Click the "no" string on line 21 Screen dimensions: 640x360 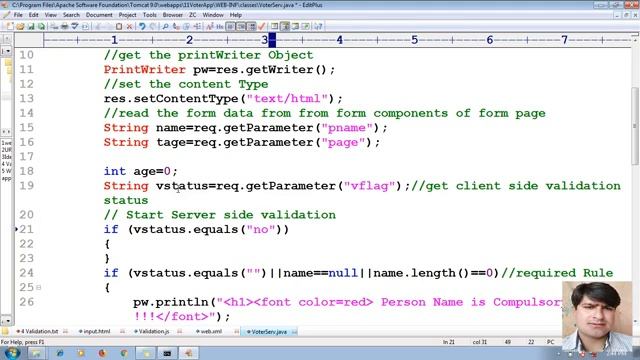click(261, 229)
